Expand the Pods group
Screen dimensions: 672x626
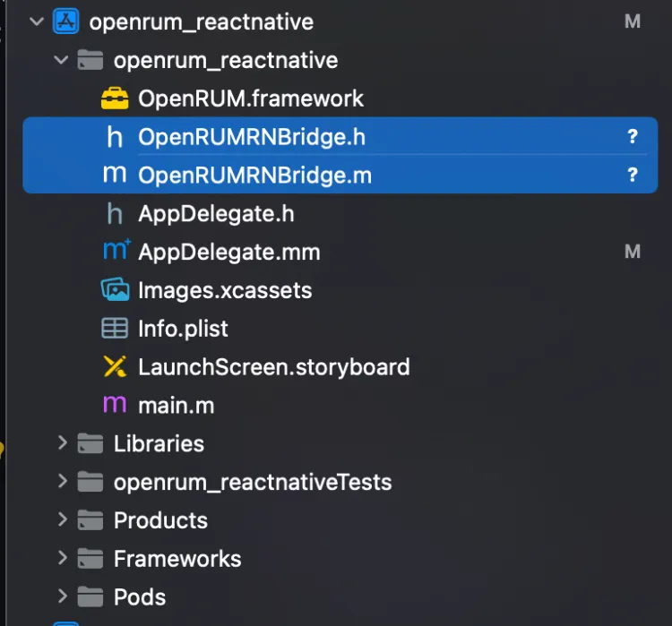62,596
